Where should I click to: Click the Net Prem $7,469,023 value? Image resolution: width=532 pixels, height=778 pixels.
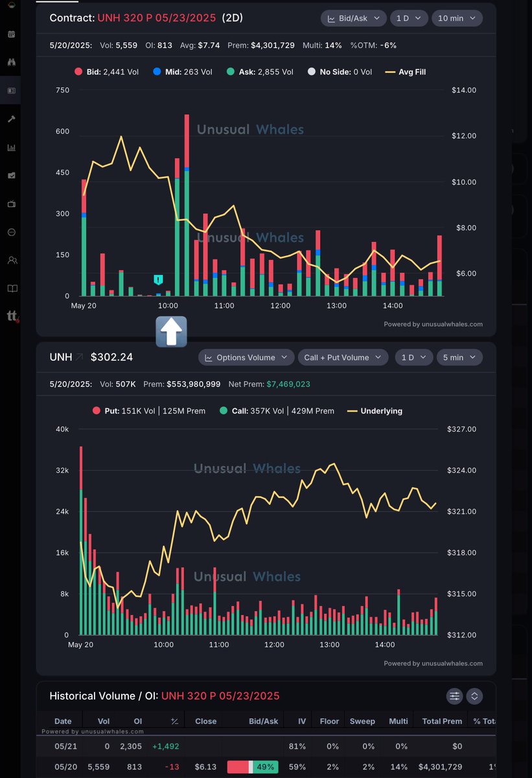click(288, 384)
